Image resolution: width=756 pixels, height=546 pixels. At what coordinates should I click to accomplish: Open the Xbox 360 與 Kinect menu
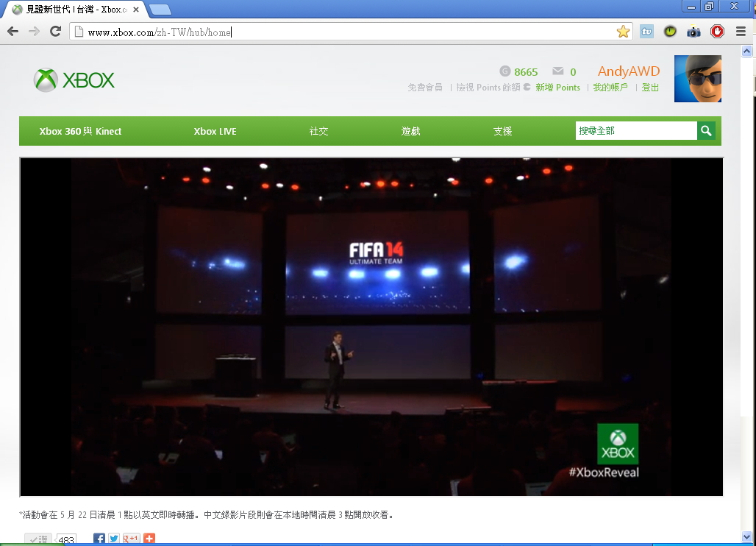(80, 131)
